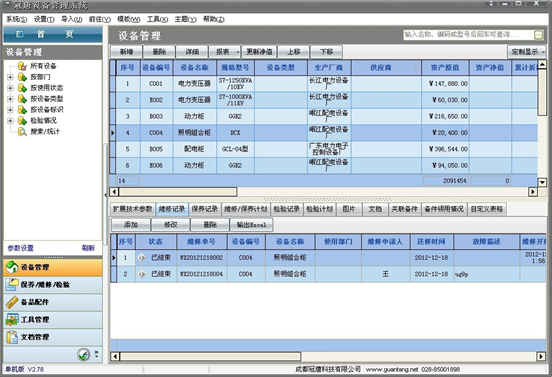Click the 输出Excel button
This screenshot has height=377, width=552.
click(251, 225)
